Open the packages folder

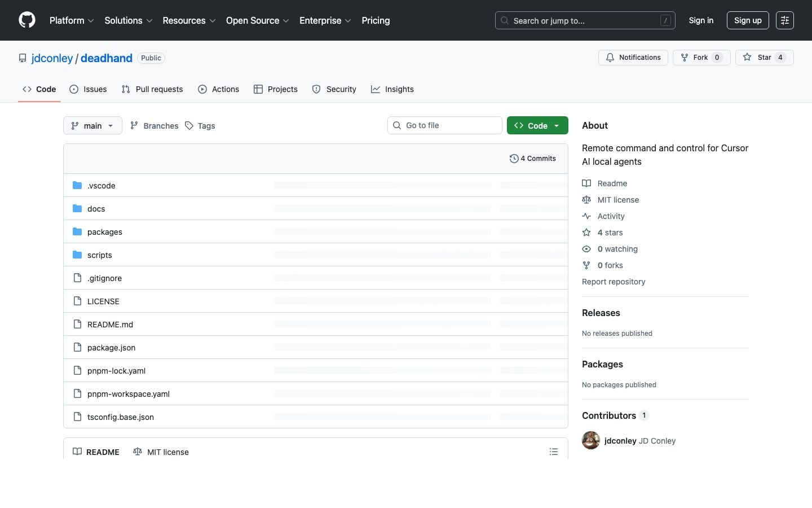click(x=104, y=231)
